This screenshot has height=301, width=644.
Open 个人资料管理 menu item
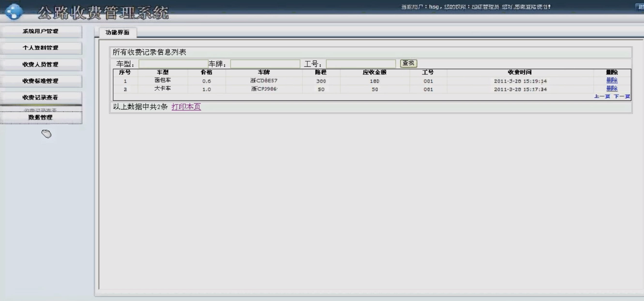click(41, 48)
